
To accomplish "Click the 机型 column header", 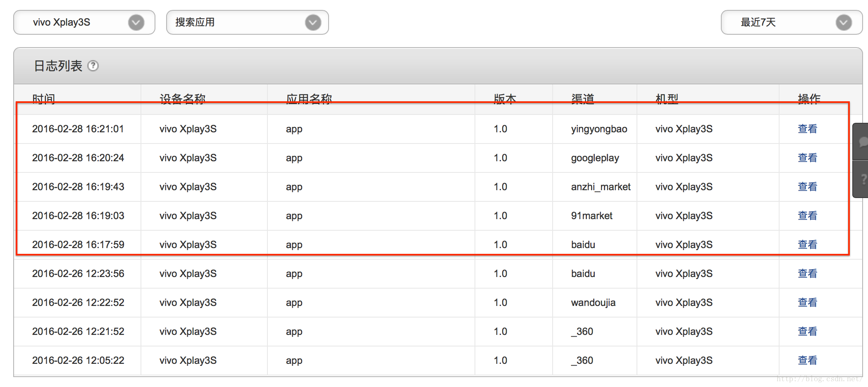I will pyautogui.click(x=667, y=99).
